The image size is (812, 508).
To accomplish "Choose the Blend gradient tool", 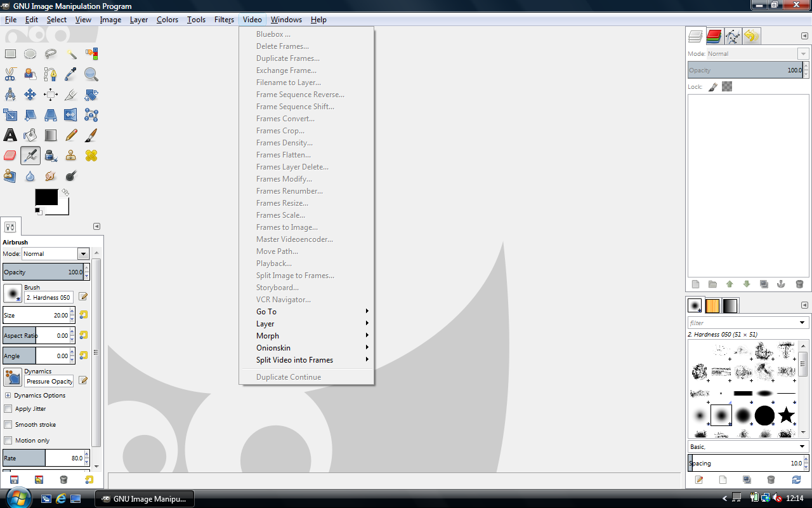I will coord(51,135).
